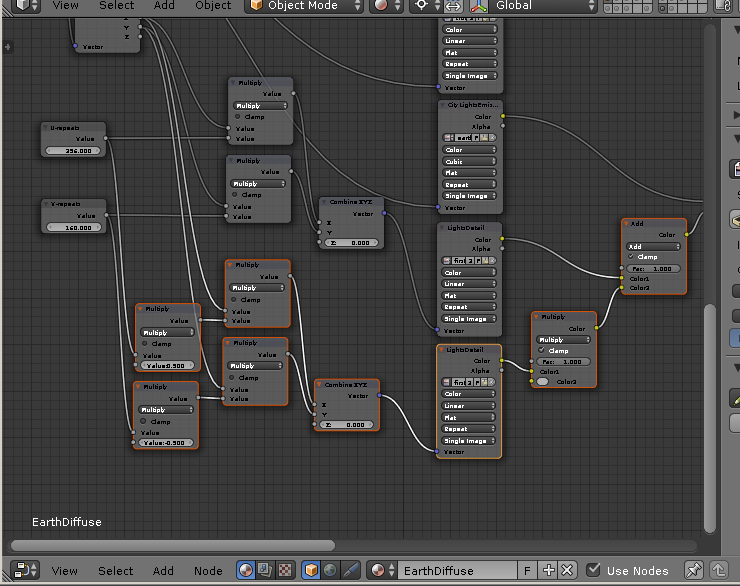Select line style nodes (brush icon)
Screen dimensions: 740x586
coord(350,570)
